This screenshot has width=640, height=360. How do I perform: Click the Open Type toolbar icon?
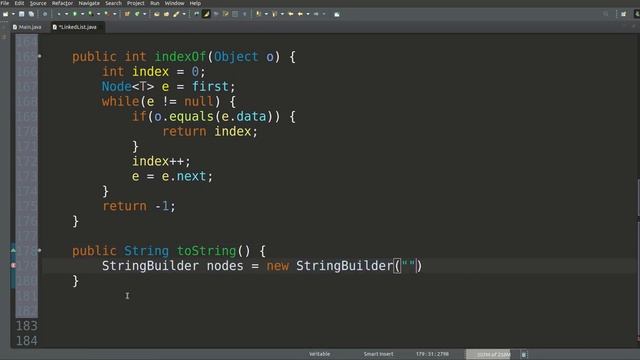(x=156, y=14)
